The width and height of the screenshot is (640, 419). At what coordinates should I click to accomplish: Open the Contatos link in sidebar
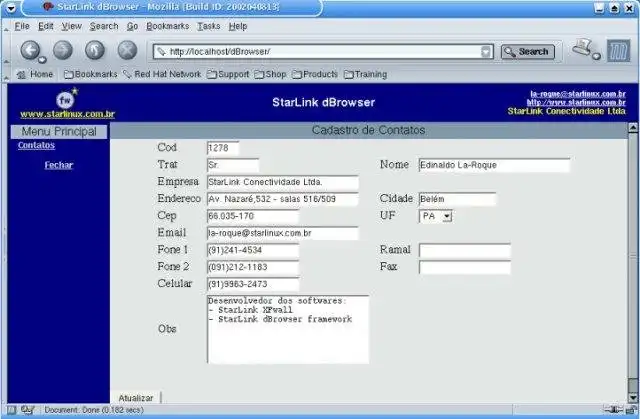coord(36,145)
